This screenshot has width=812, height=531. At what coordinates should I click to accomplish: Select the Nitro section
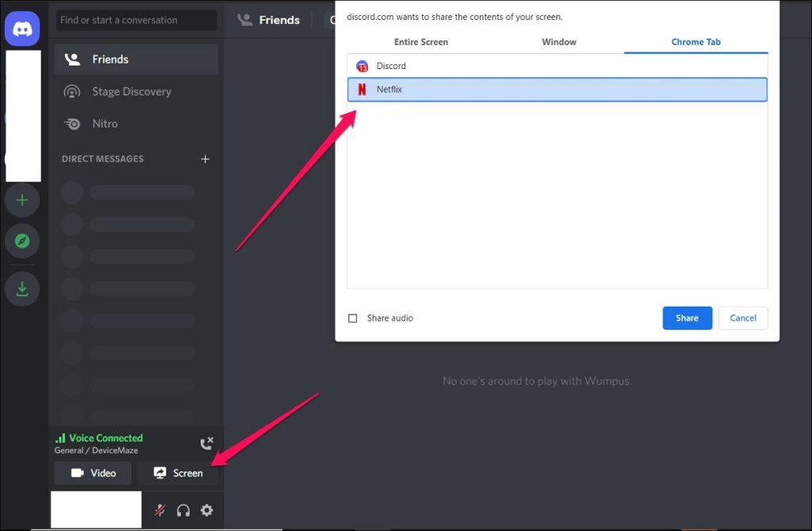point(105,124)
